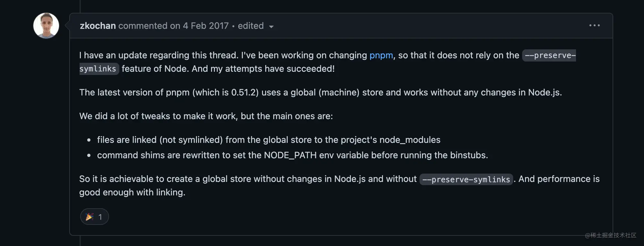Click the watermark text at bottom right

click(610, 235)
